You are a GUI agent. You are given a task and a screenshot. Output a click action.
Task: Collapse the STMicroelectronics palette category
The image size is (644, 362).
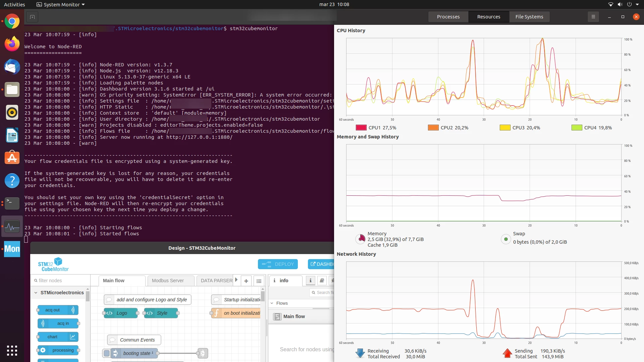[x=36, y=293]
